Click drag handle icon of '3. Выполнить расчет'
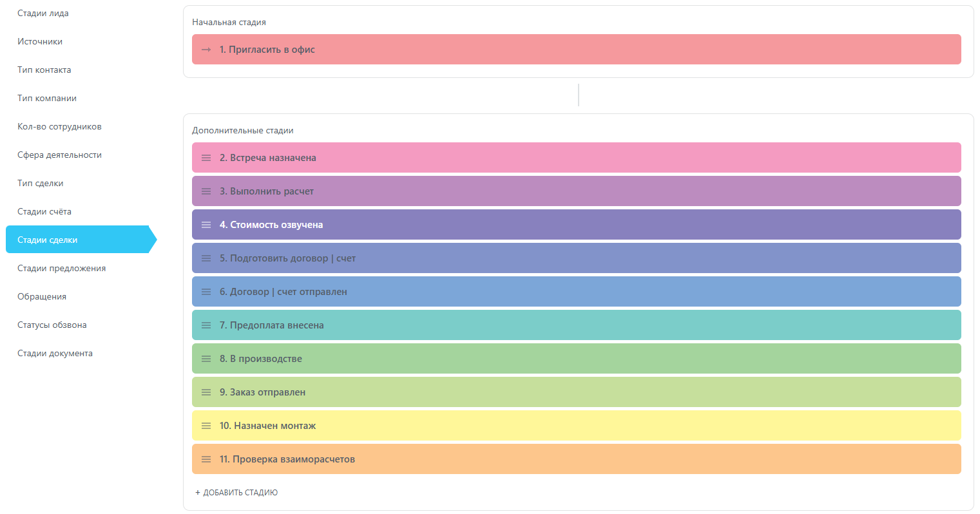 point(206,191)
